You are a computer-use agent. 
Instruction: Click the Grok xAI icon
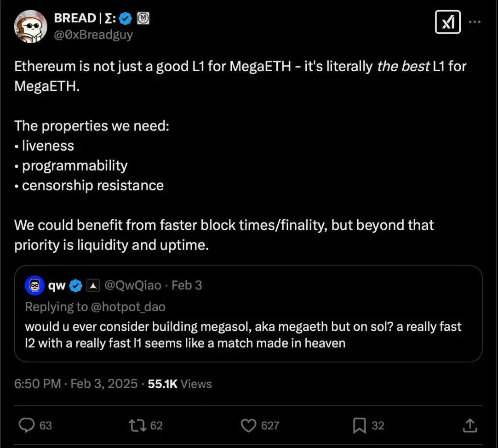tap(447, 22)
